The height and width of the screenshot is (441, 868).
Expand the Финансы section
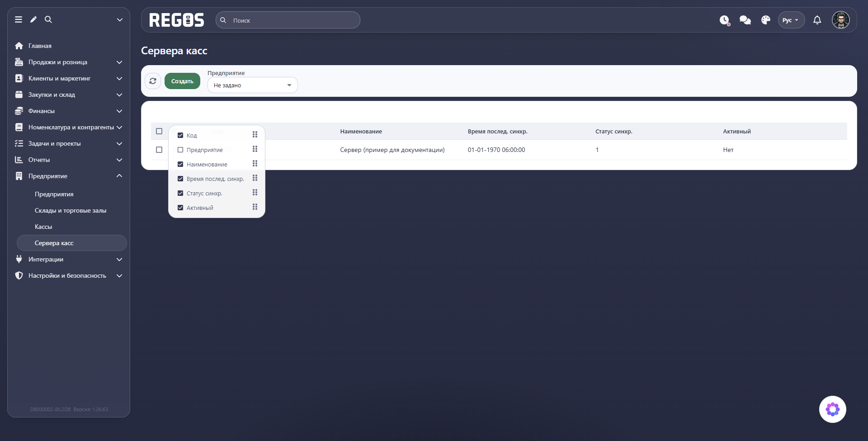69,111
